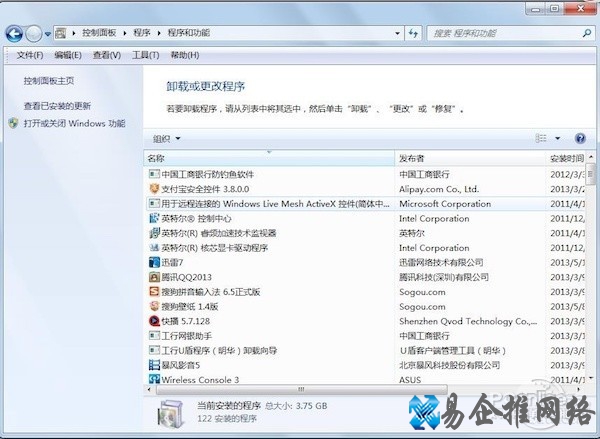Click the search magnifier icon
Screen dimensions: 600x439
tap(587, 34)
